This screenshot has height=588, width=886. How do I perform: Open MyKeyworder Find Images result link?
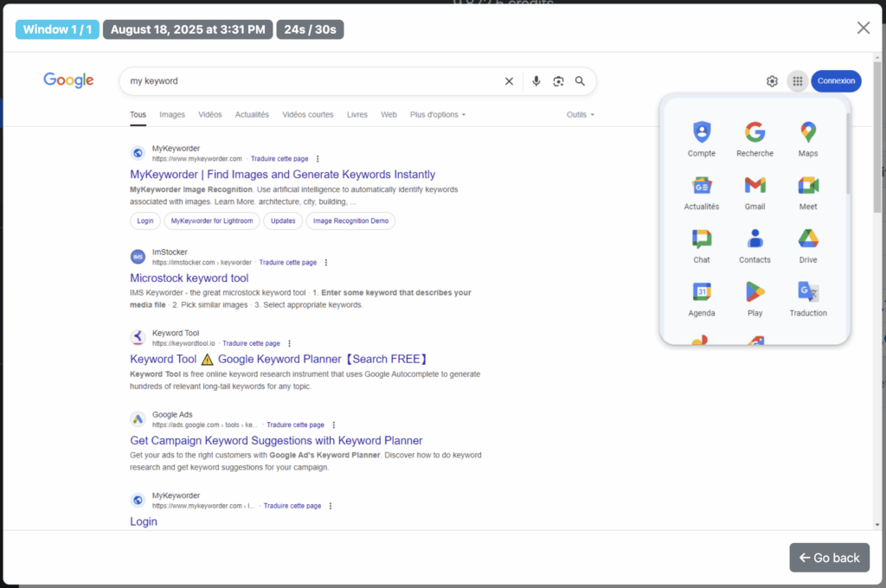click(x=283, y=175)
